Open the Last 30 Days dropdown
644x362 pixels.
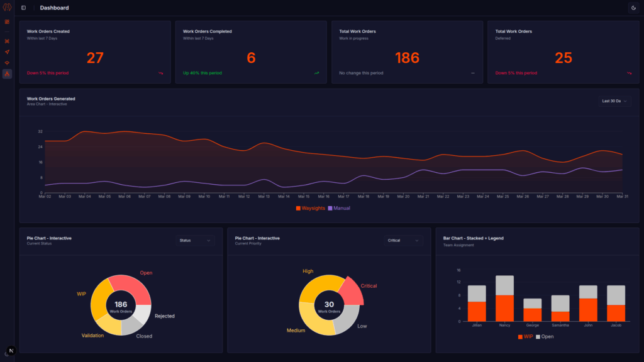click(x=613, y=101)
